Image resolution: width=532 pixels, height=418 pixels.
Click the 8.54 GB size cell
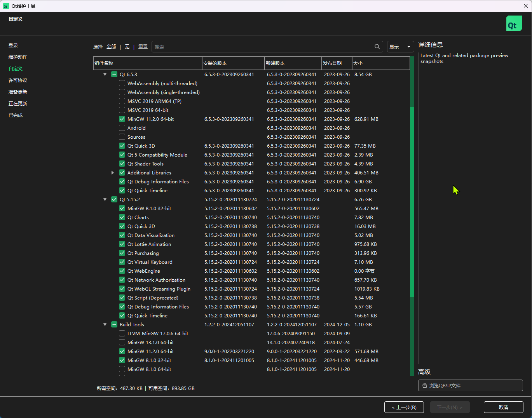(x=363, y=74)
